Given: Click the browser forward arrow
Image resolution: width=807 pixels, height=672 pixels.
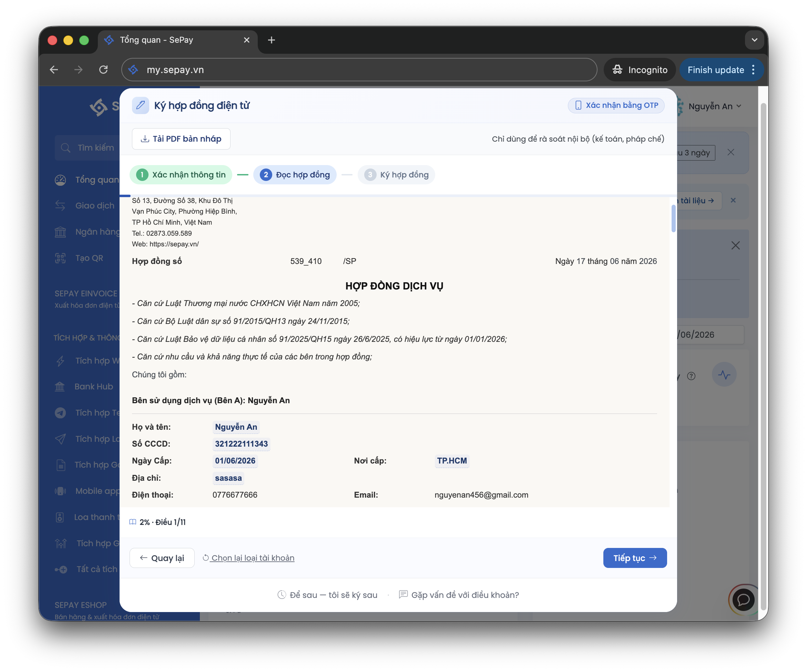Looking at the screenshot, I should [79, 70].
